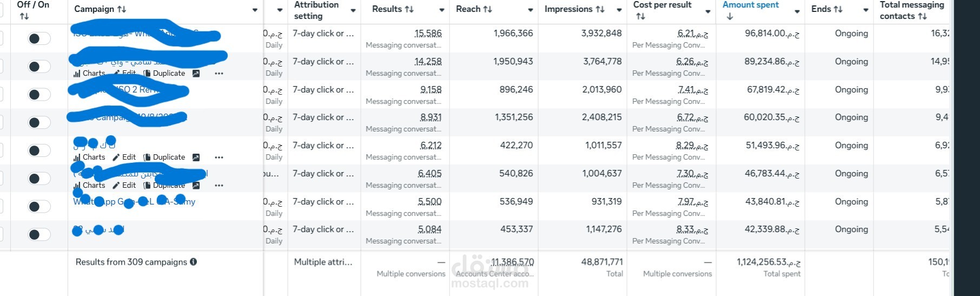Image resolution: width=980 pixels, height=296 pixels.
Task: Open the Campaign column dropdown arrow
Action: point(255,10)
